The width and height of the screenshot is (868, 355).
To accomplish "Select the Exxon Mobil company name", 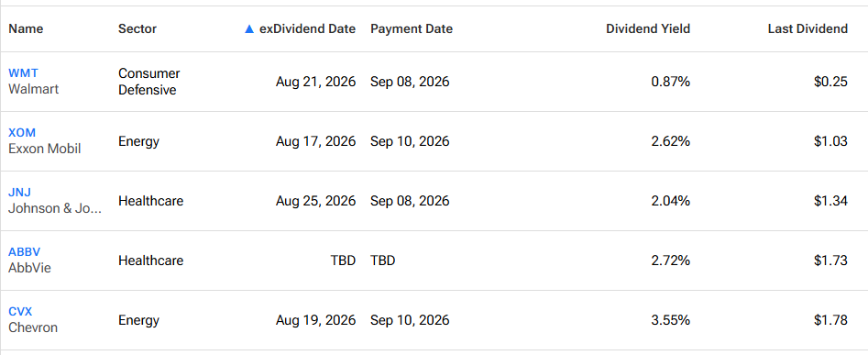I will (x=44, y=149).
